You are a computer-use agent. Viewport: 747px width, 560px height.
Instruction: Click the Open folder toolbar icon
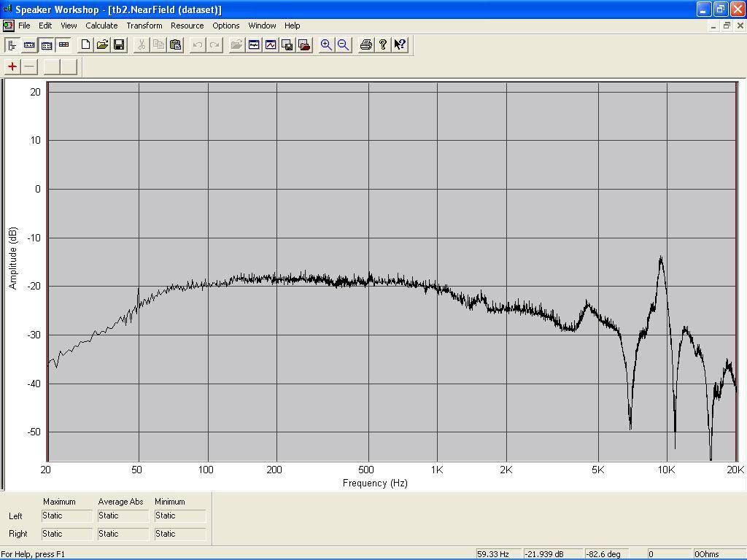102,45
